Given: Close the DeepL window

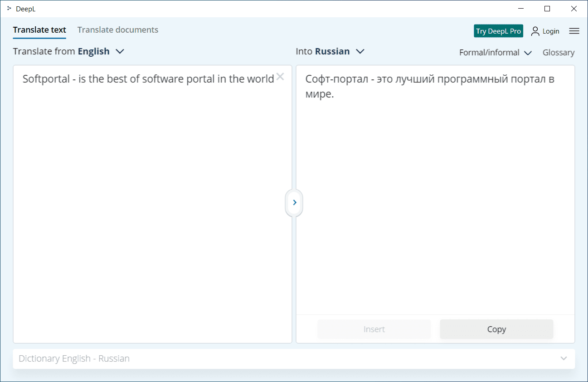Looking at the screenshot, I should coord(573,9).
